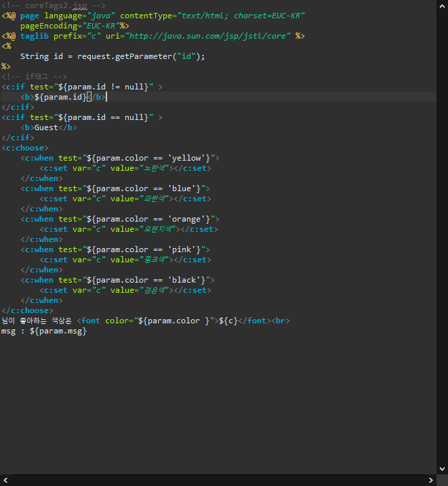Click the contentType="text/html" page directive line

[x=153, y=16]
